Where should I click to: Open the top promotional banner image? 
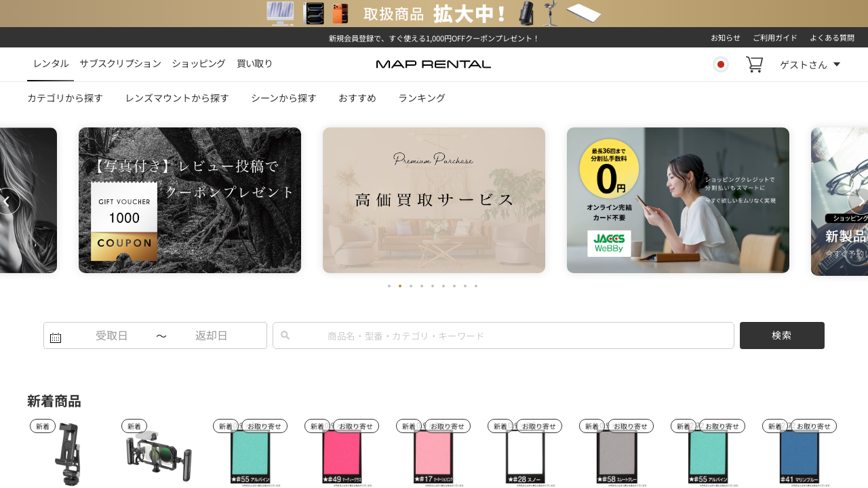[x=434, y=14]
